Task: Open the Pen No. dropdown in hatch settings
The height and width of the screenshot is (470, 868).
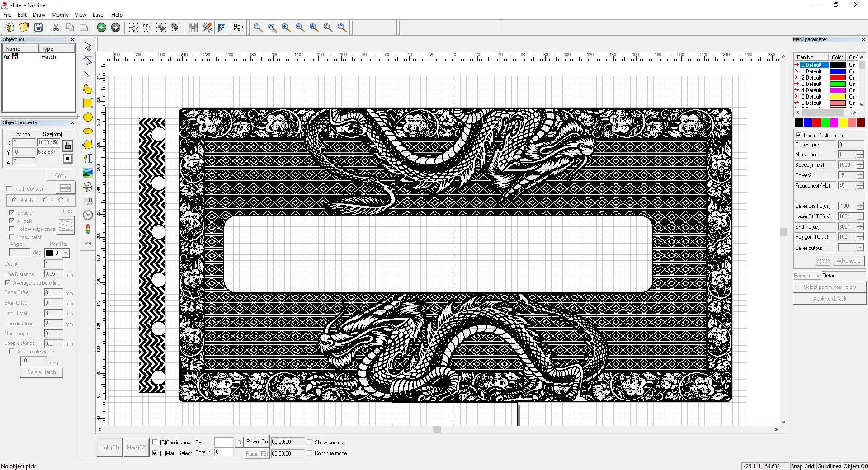Action: tap(66, 253)
